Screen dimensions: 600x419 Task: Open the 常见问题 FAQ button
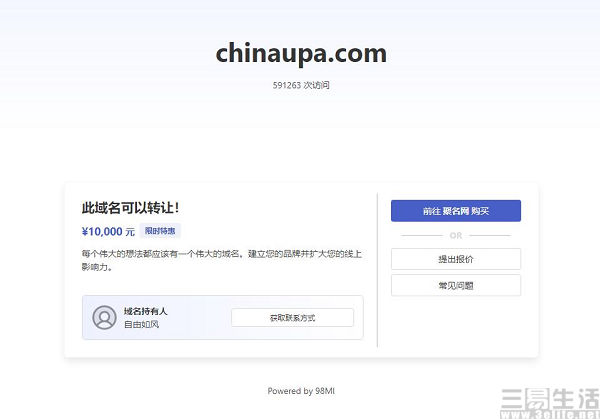pos(456,285)
